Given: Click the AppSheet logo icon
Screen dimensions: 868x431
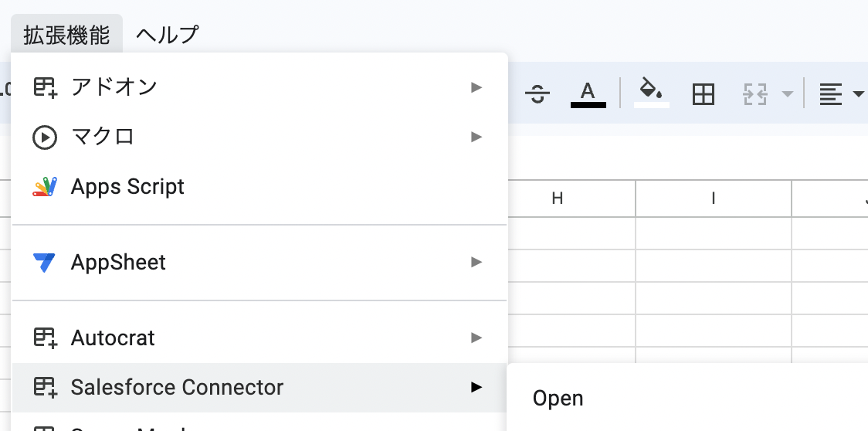Looking at the screenshot, I should tap(45, 263).
